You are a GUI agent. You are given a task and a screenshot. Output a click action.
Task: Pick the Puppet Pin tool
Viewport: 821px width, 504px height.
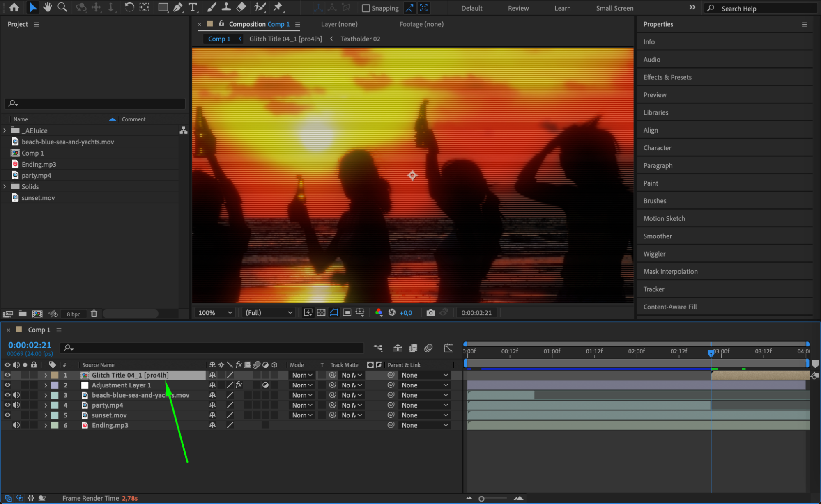[278, 7]
